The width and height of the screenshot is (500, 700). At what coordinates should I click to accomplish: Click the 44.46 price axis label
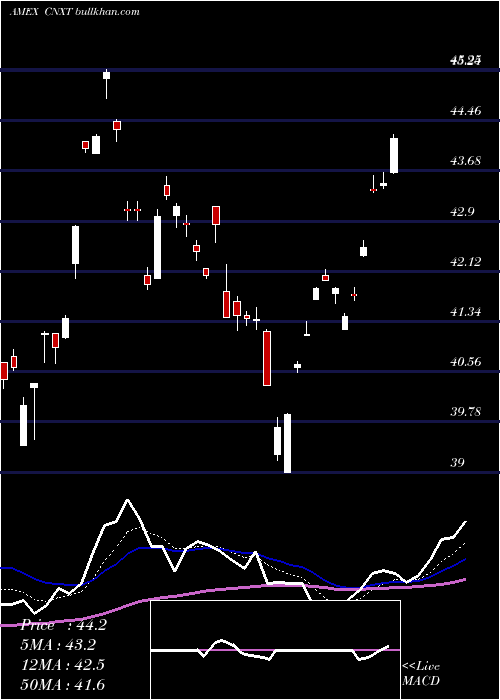pyautogui.click(x=466, y=110)
